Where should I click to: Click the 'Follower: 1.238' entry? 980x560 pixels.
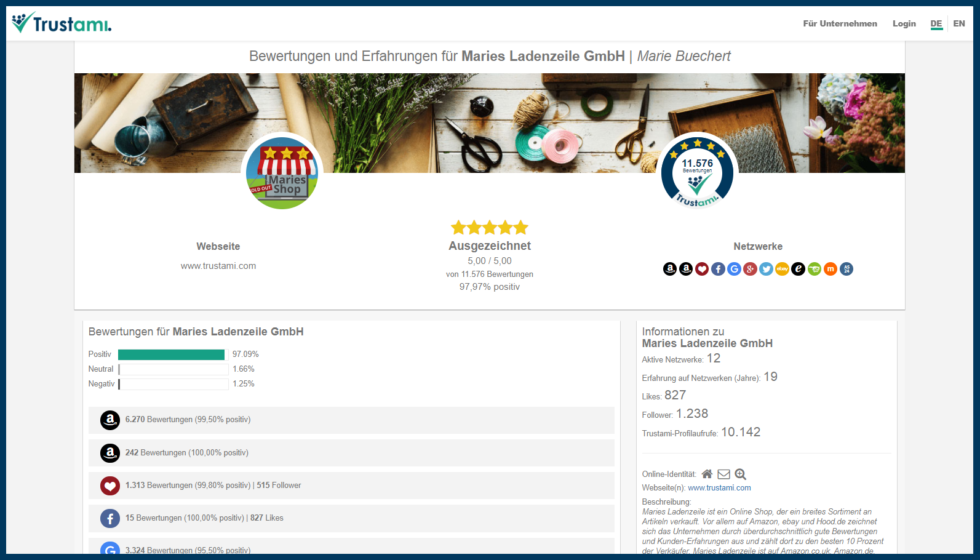click(x=675, y=414)
